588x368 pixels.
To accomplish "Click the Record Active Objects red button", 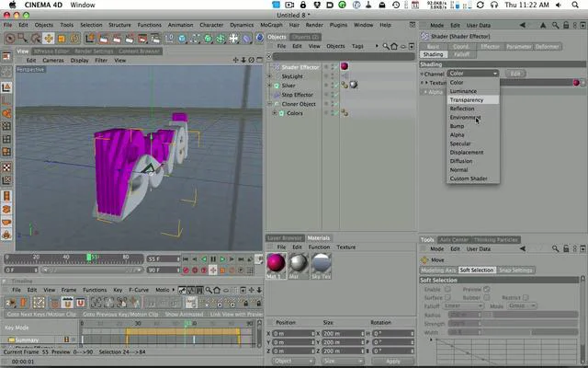I will coord(186,270).
